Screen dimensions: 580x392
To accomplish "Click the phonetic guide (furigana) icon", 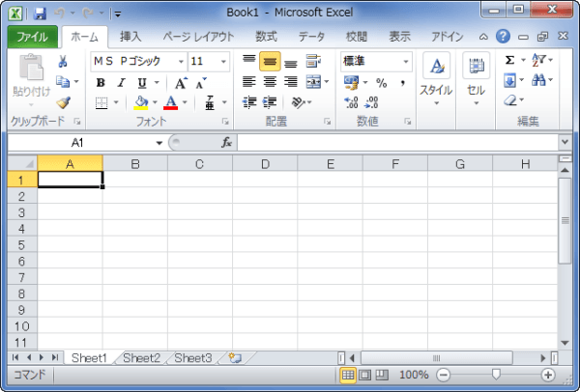I will [x=210, y=103].
